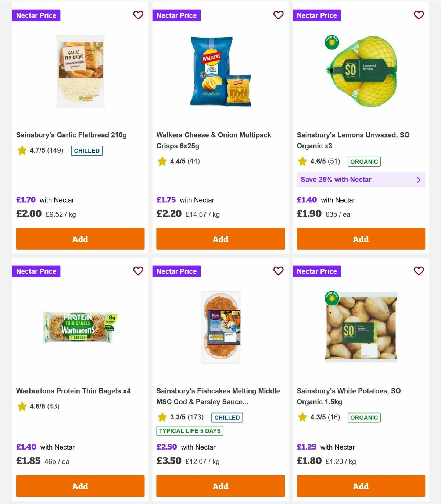
Task: Toggle the CHILLED filter tag on the Garlic Flatbread
Action: coord(87,150)
